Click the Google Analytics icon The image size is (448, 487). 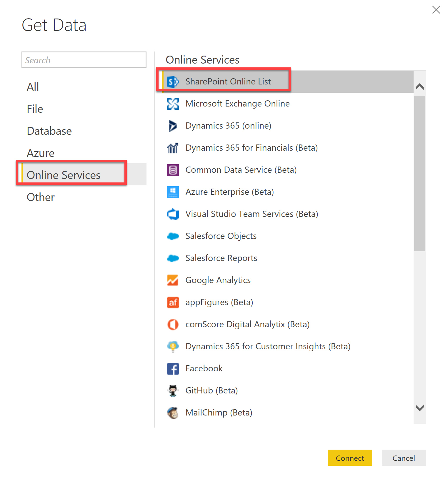173,280
